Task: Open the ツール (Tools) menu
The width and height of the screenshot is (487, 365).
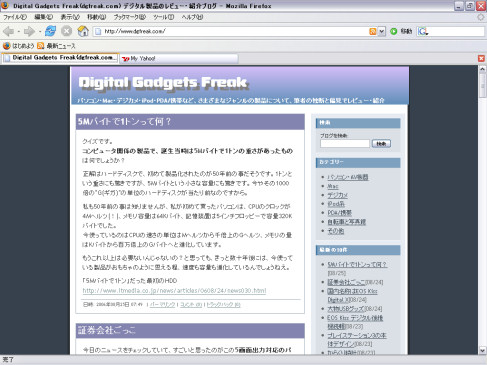Action: [x=164, y=17]
